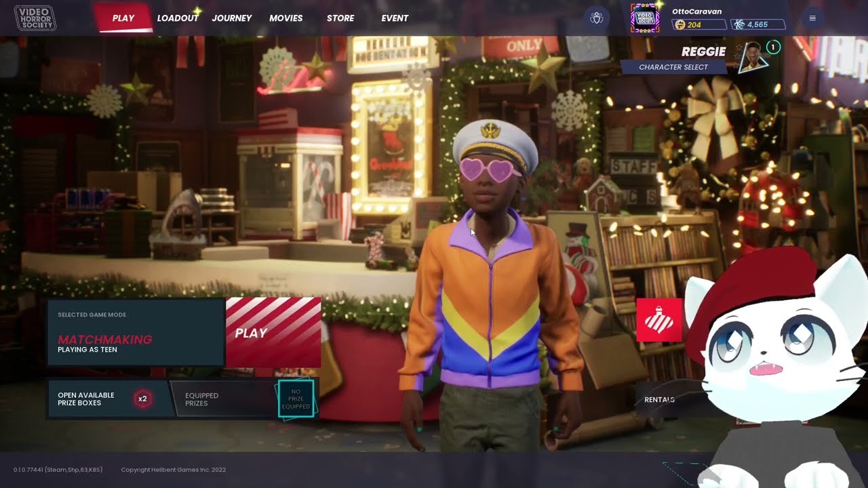Screen dimensions: 868x488
Task: Open the EVENT tab
Action: point(395,18)
